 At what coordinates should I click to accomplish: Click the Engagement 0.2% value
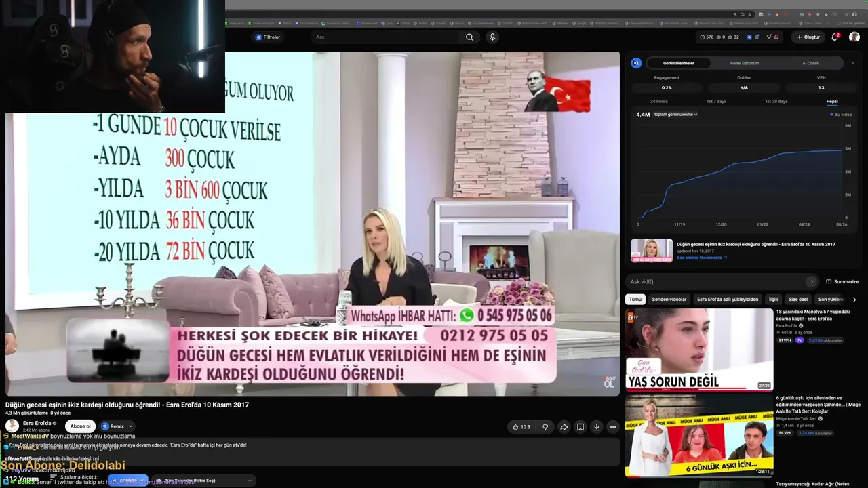667,88
